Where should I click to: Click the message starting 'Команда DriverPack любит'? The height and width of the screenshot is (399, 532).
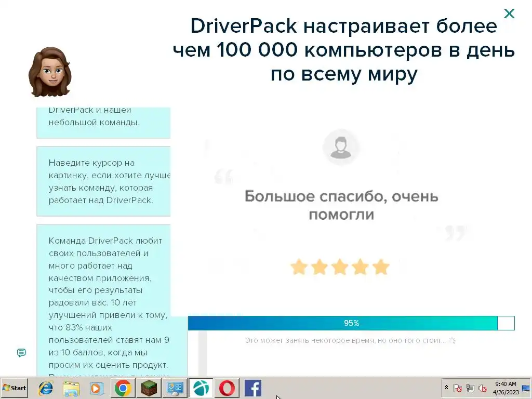click(112, 300)
